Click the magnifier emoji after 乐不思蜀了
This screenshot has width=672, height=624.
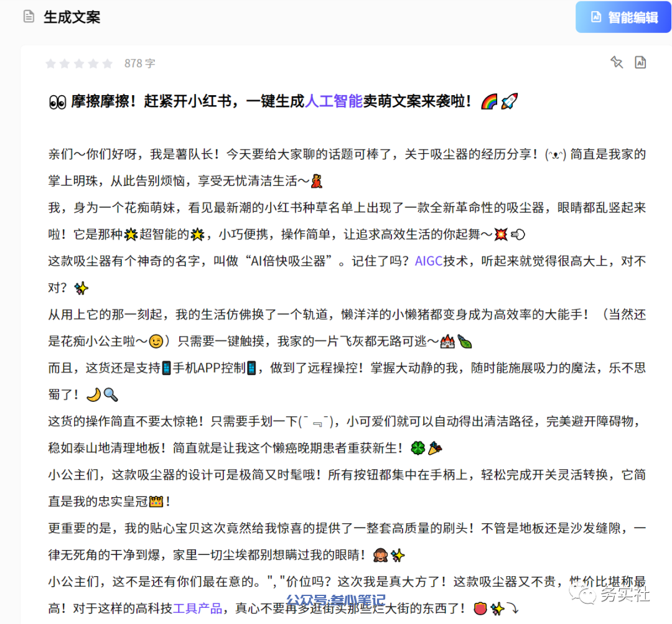(111, 394)
